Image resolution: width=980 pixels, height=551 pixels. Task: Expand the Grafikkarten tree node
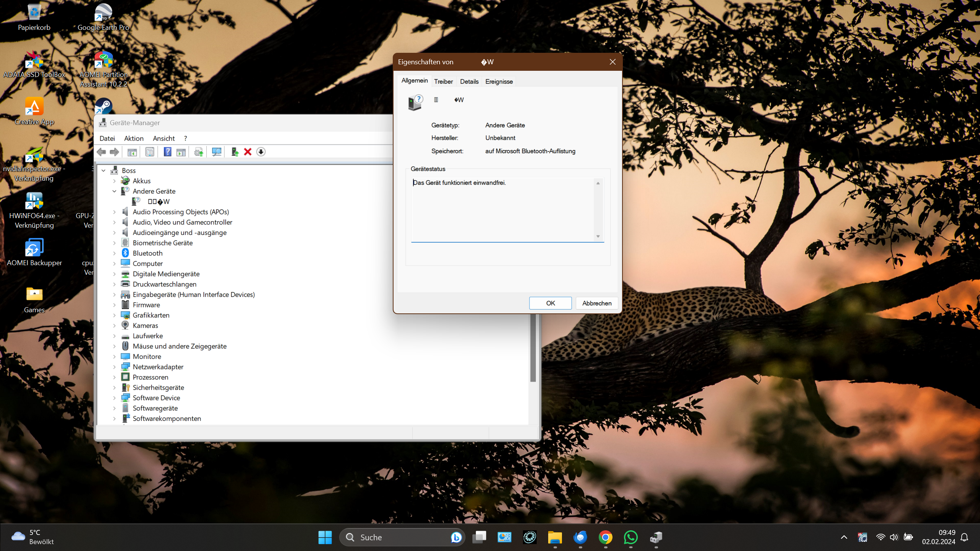click(x=114, y=315)
